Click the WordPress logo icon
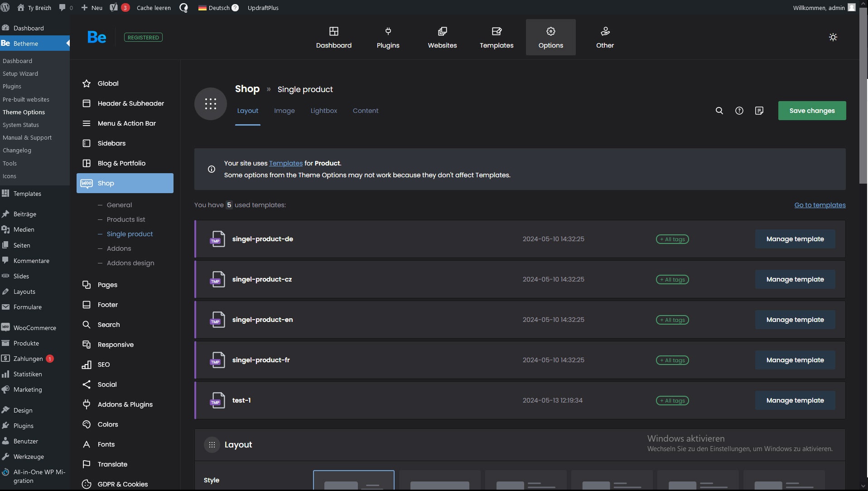Screen dimensions: 868x491 point(5,7)
